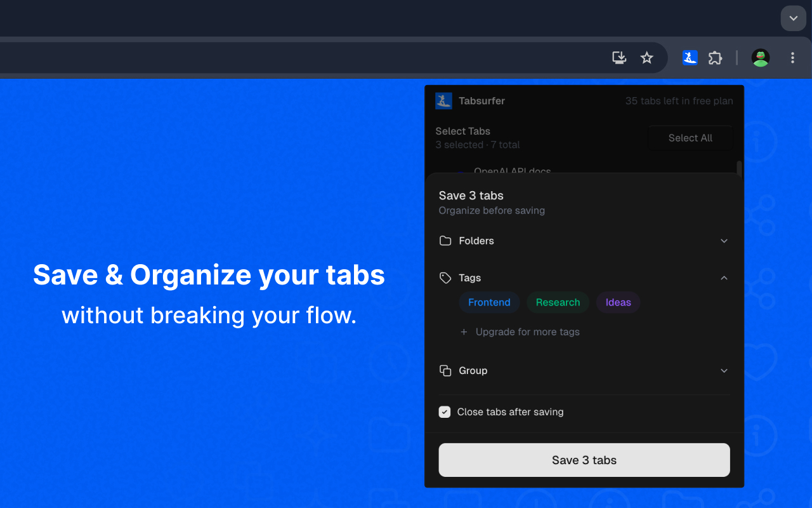Click the Tabsurfer extension icon in toolbar
This screenshot has width=812, height=508.
pos(690,58)
